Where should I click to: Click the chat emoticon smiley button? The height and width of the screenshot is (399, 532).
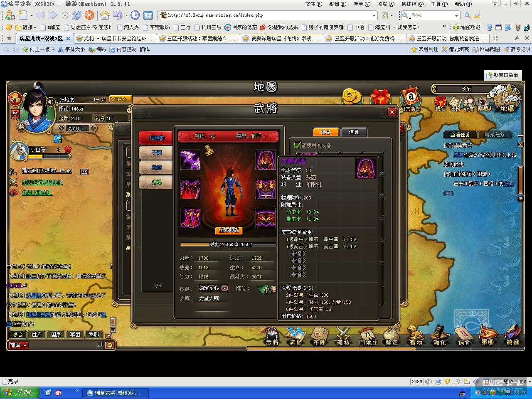tap(110, 345)
